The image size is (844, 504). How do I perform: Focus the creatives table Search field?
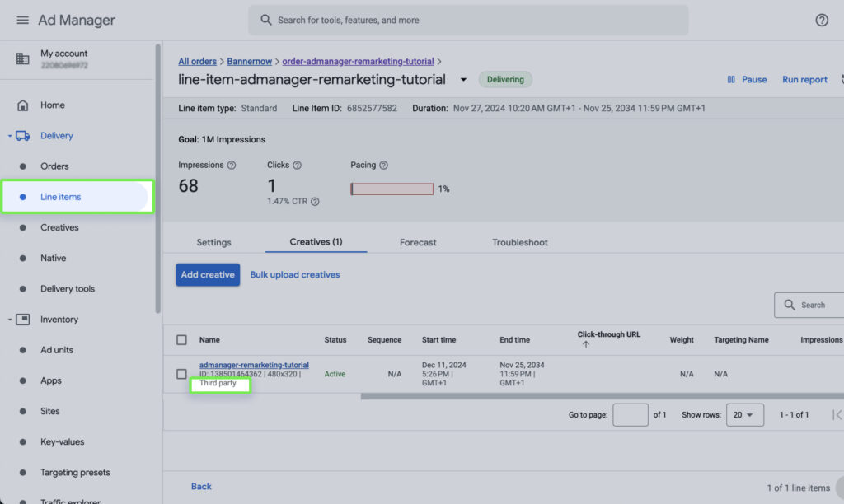click(809, 305)
